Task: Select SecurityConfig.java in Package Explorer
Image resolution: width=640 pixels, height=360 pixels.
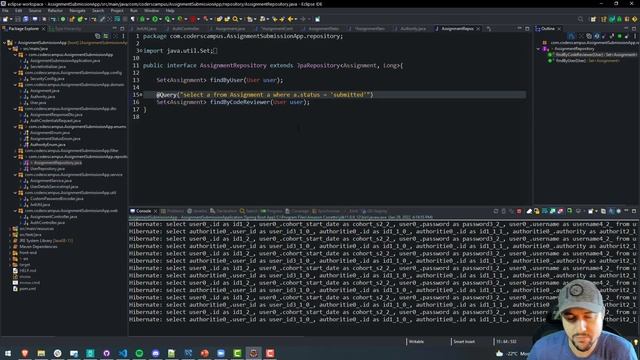Action: click(47, 78)
